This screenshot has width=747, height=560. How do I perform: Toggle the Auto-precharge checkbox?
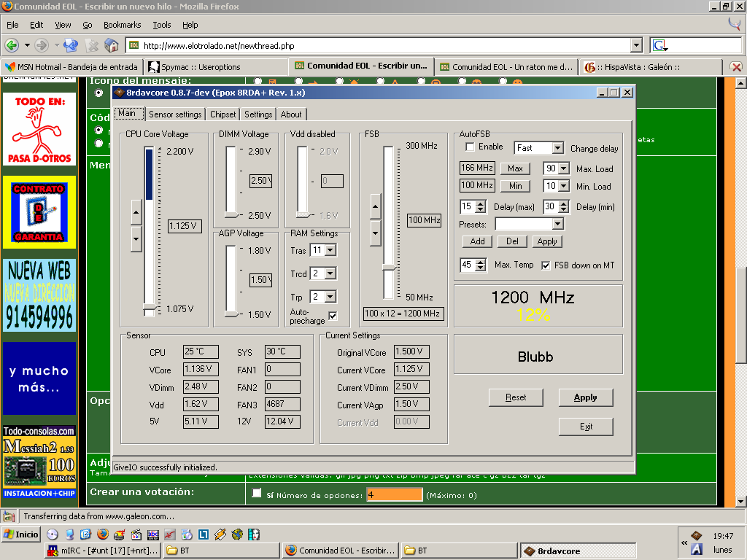333,316
